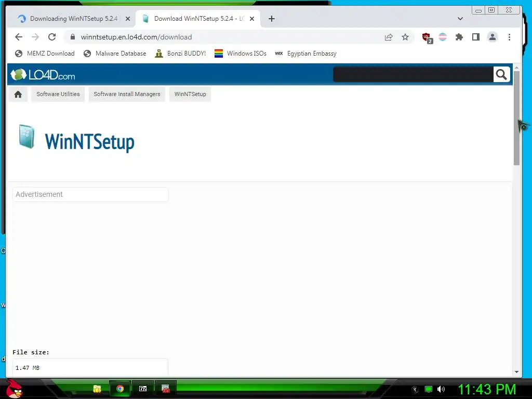The image size is (532, 399).
Task: Open Malware Database bookmark
Action: pos(115,54)
